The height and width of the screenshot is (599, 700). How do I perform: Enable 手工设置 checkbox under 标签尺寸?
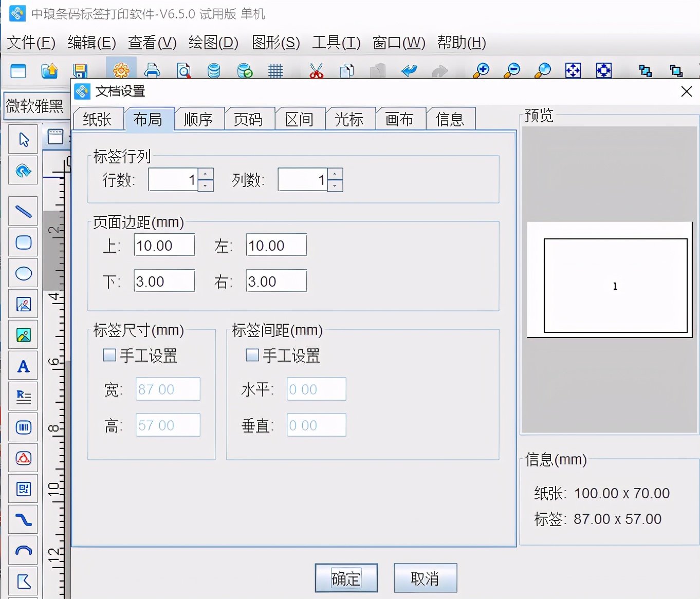click(x=109, y=355)
